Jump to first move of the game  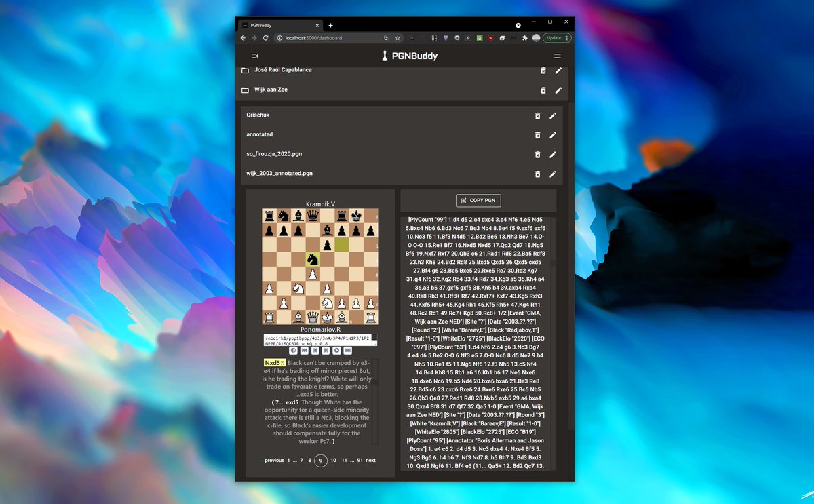[304, 351]
